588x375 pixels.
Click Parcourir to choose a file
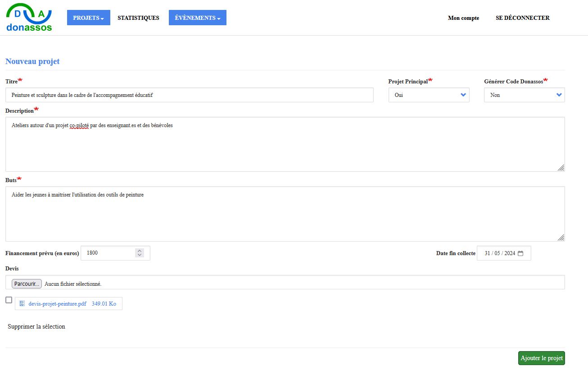(x=27, y=284)
